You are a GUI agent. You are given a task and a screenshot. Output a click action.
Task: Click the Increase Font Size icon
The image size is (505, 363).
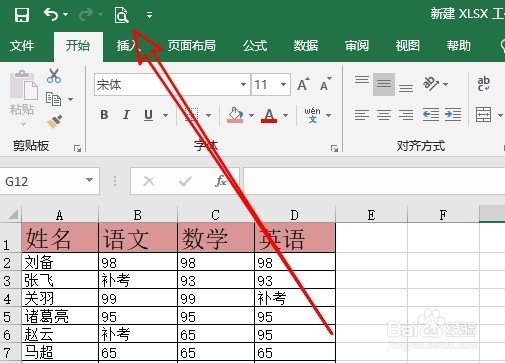pos(304,84)
